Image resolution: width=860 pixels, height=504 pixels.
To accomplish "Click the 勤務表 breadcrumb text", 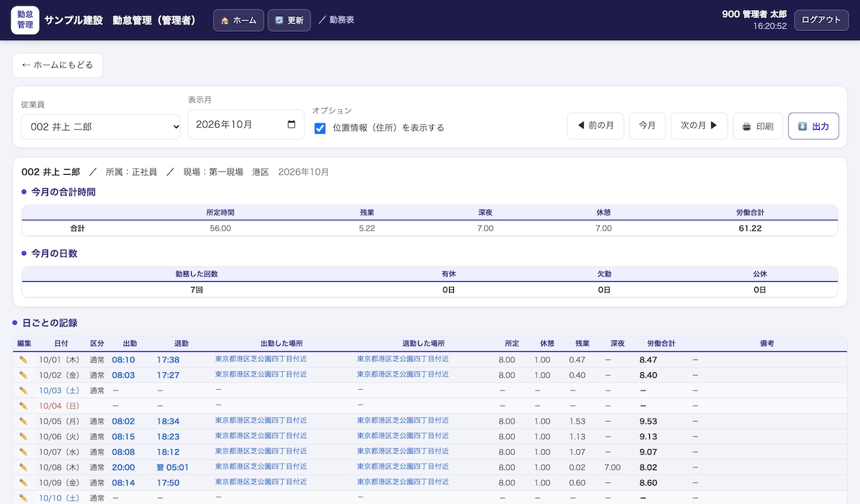I will (342, 20).
